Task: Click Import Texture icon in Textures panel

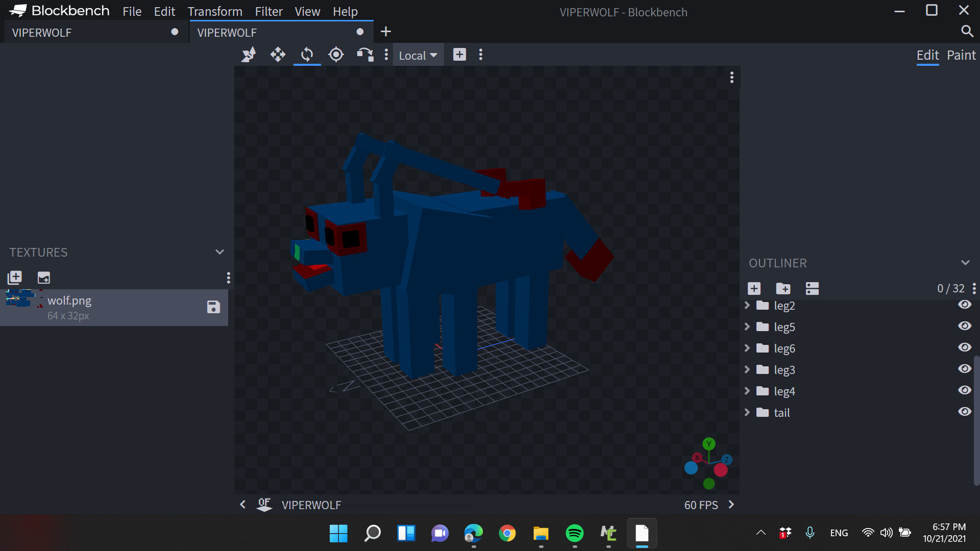Action: (15, 278)
